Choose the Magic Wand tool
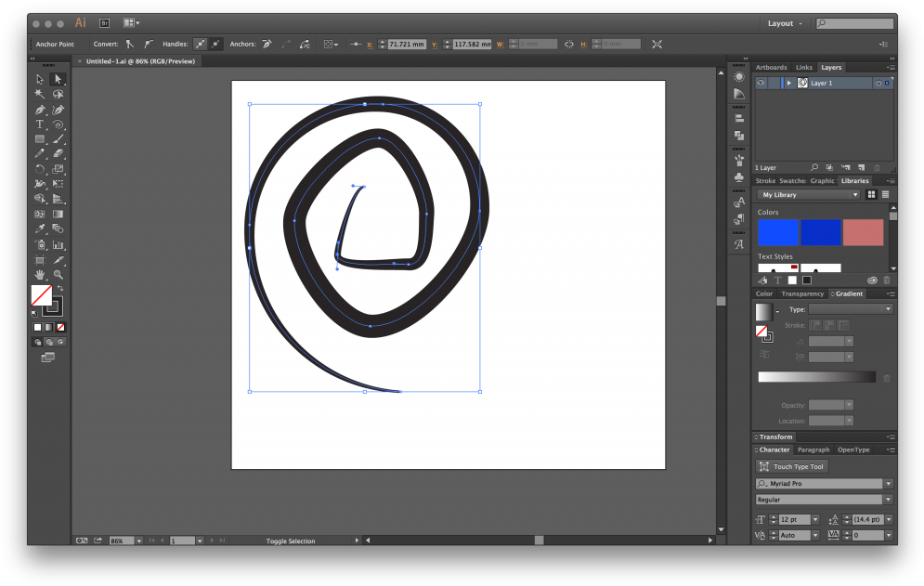 [40, 95]
